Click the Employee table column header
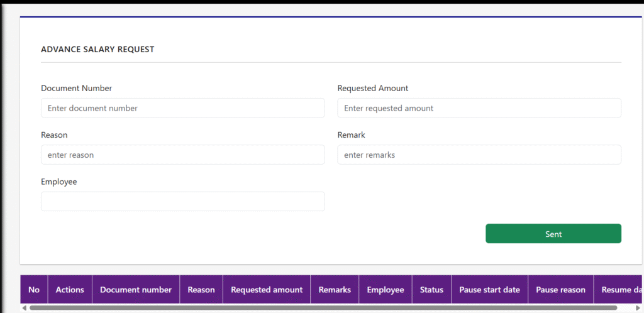 pos(386,290)
